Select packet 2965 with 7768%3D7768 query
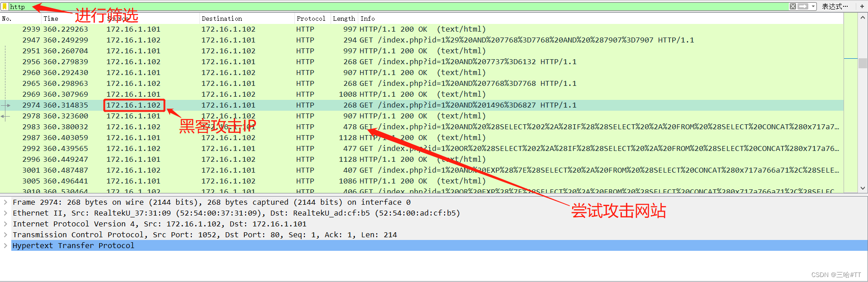The width and height of the screenshot is (868, 282). [422, 83]
